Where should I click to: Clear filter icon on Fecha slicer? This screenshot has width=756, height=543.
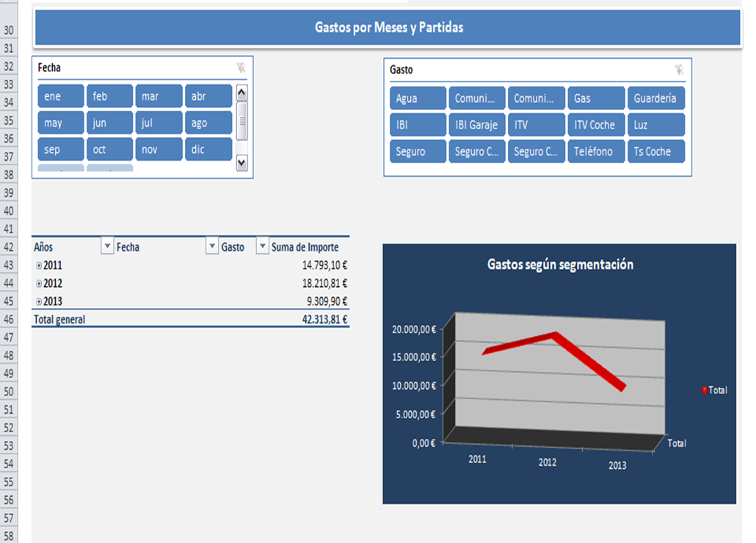241,68
